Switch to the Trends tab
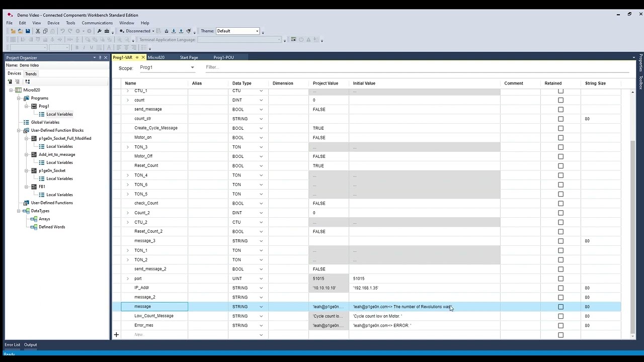The width and height of the screenshot is (644, 362). coord(31,73)
